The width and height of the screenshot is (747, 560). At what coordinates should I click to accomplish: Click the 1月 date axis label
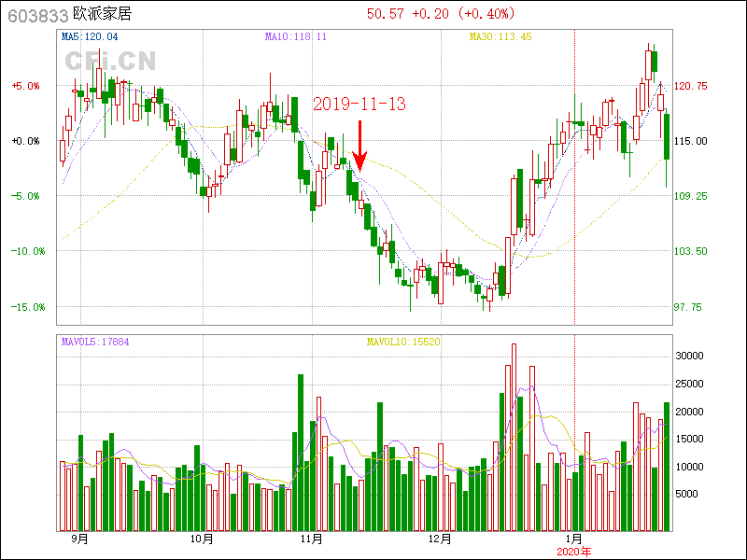point(573,539)
